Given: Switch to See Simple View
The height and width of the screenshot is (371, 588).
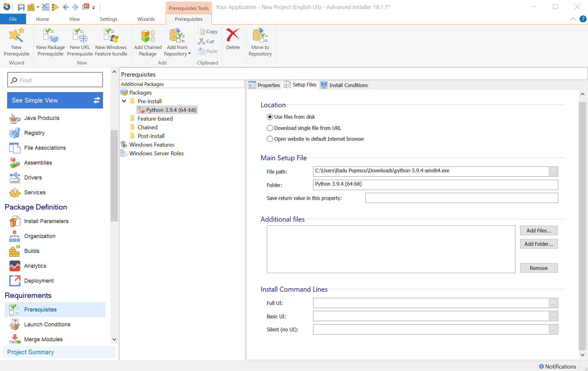Looking at the screenshot, I should 55,100.
